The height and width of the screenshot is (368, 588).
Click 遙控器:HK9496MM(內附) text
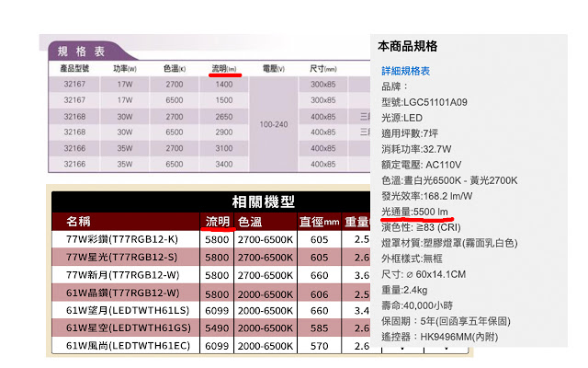(439, 337)
